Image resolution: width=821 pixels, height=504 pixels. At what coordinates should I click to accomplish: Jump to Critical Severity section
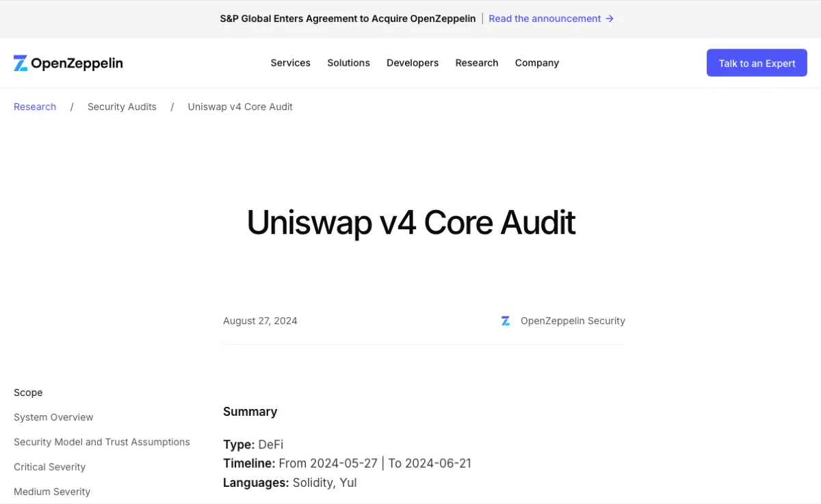[49, 467]
